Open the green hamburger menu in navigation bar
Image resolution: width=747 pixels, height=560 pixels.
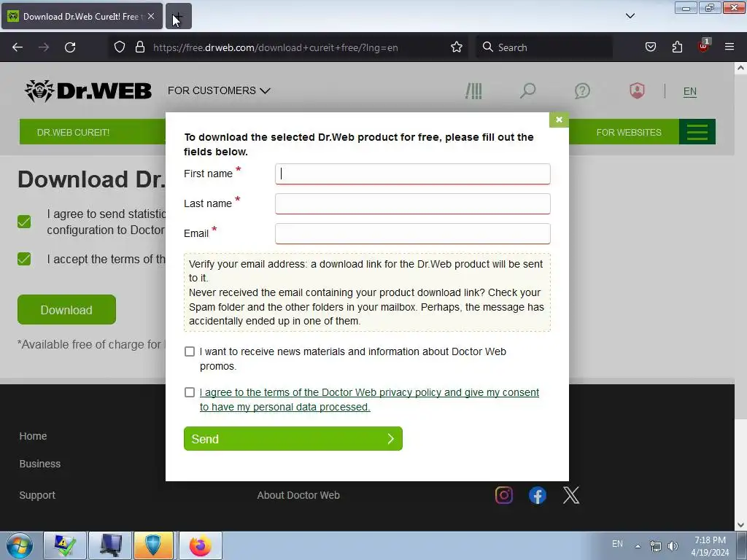click(x=697, y=132)
